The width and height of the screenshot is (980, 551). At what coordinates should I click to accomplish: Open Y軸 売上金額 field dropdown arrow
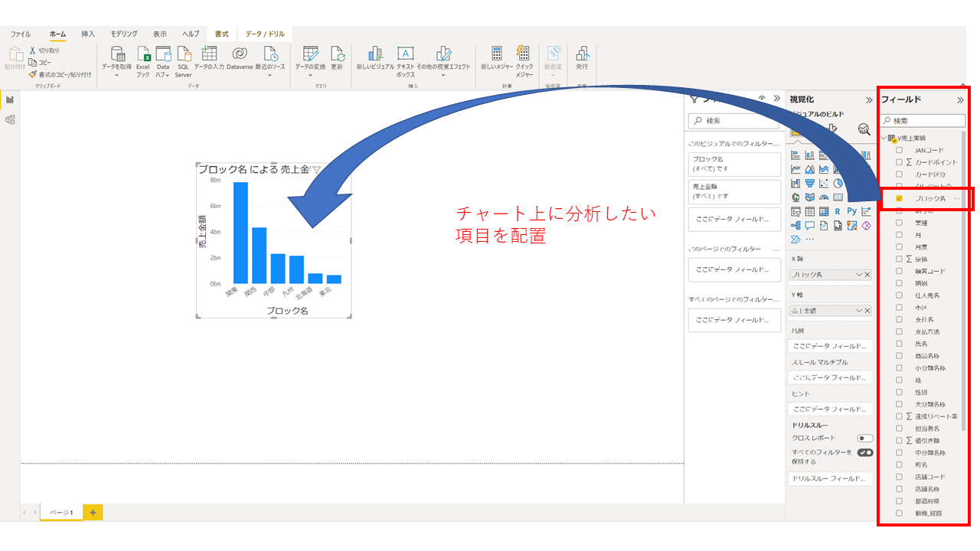(x=859, y=311)
